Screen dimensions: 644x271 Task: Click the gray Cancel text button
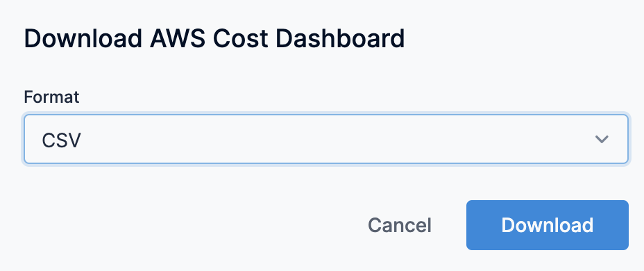tap(400, 225)
